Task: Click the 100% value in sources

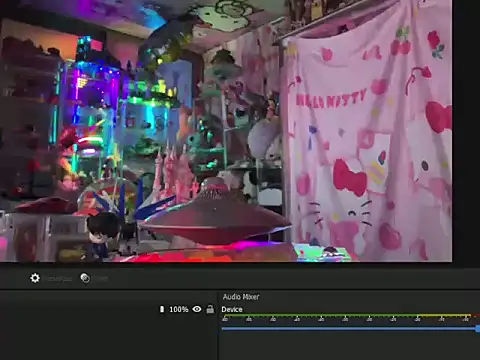Action: [179, 309]
